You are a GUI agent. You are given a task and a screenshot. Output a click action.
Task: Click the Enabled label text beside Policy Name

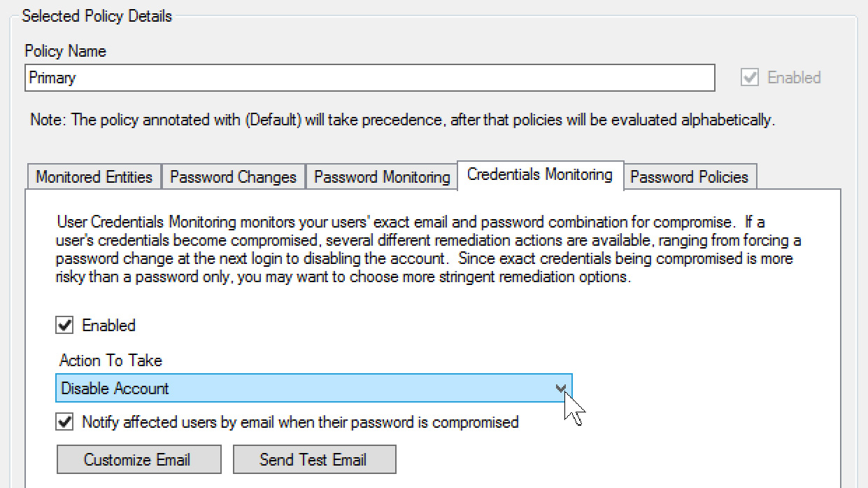click(x=794, y=78)
